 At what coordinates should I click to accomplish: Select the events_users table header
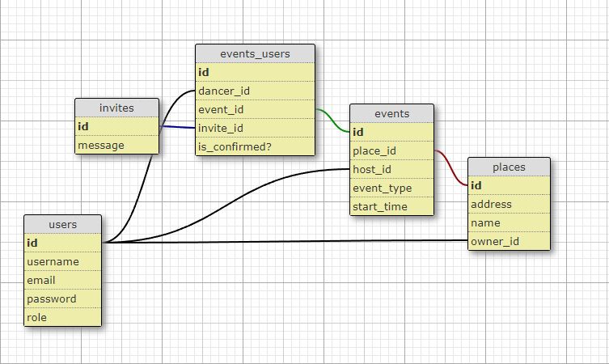pyautogui.click(x=256, y=53)
